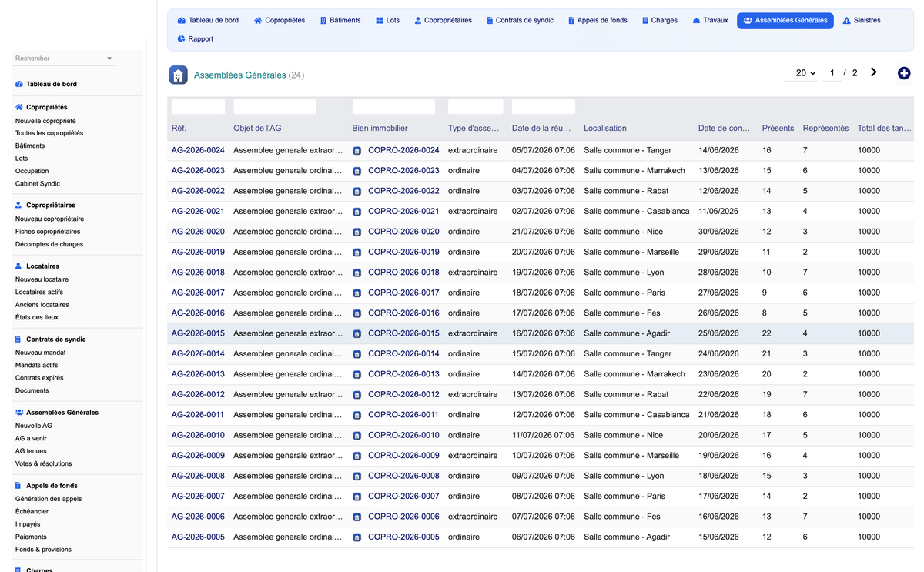Click convocation date 30/06/2026

click(x=718, y=232)
